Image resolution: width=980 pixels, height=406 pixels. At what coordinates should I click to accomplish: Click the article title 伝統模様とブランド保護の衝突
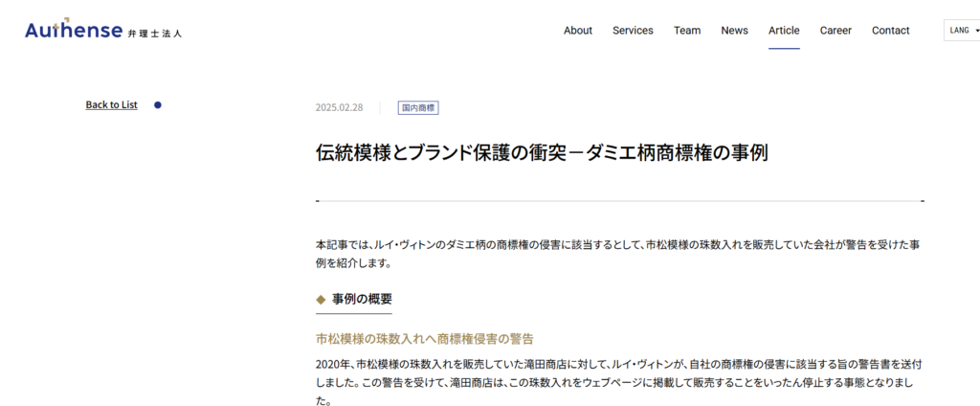pyautogui.click(x=542, y=153)
